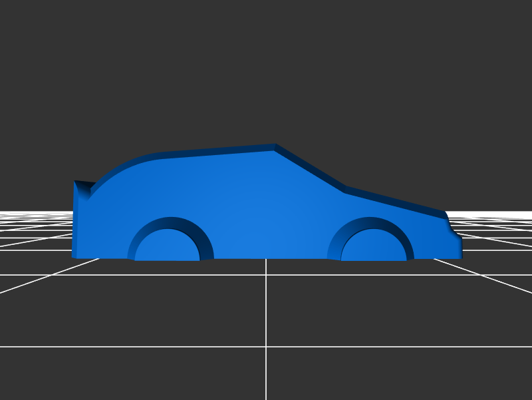The width and height of the screenshot is (532, 400).
Task: Click the center of the car body
Action: tap(266, 206)
